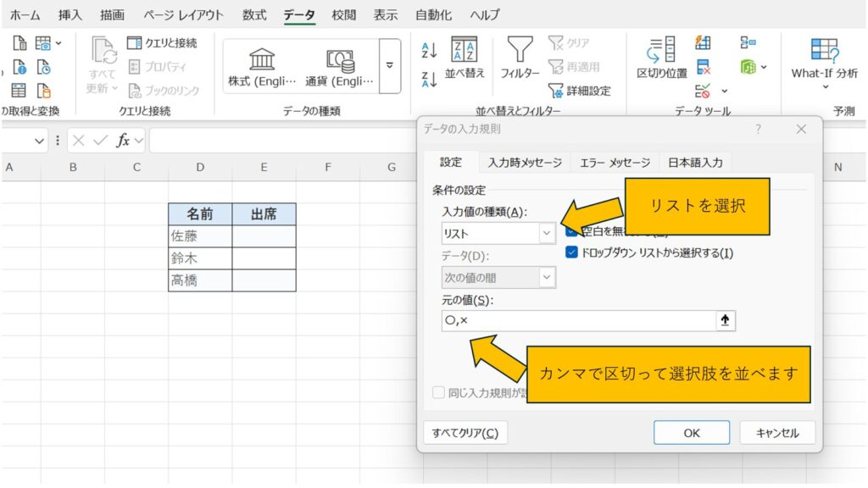Click the formula bar cancel X icon
Viewport: 868px width, 488px height.
point(78,141)
